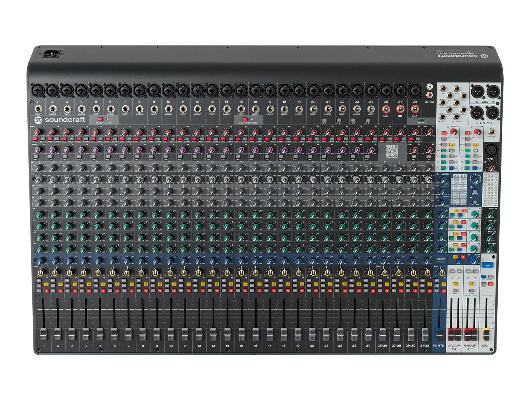Click the yellow MIX master fader cap
The width and height of the screenshot is (532, 399).
(x=486, y=334)
